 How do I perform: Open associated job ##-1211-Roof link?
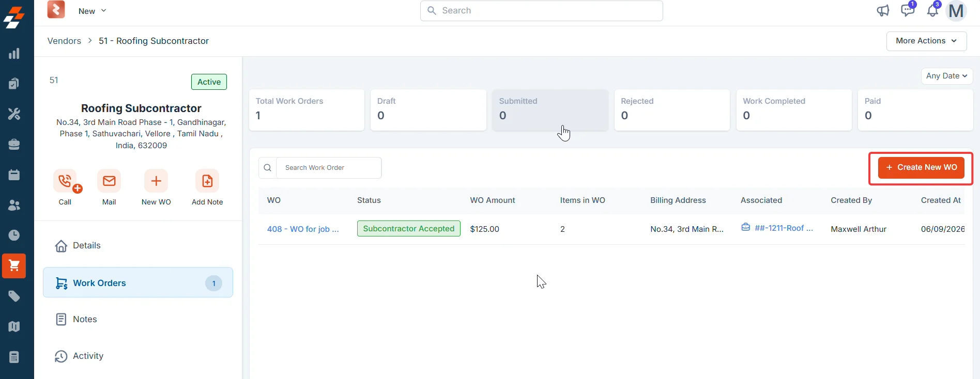(784, 228)
